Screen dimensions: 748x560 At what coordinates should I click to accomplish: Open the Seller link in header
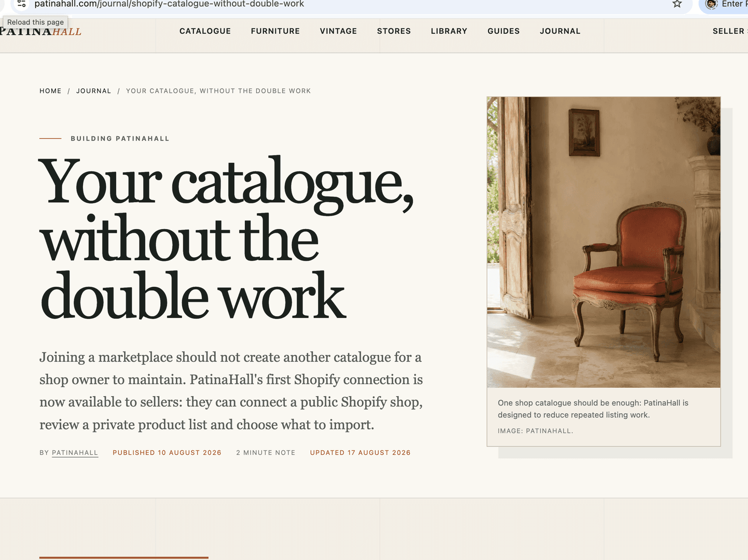coord(730,31)
